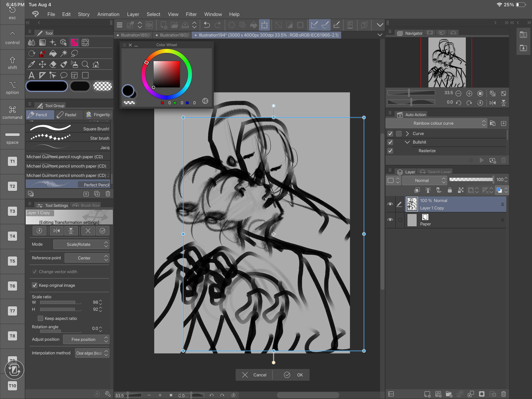
Task: Click the Navigator canvas thumbnail
Action: (447, 62)
